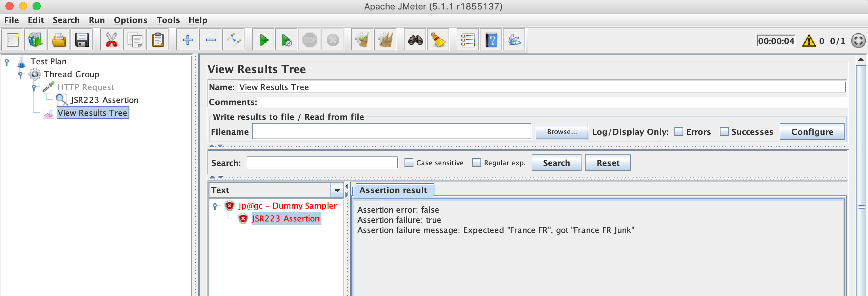This screenshot has height=296, width=868.
Task: Select the red shield icon of Dummy Sampler
Action: click(x=230, y=206)
